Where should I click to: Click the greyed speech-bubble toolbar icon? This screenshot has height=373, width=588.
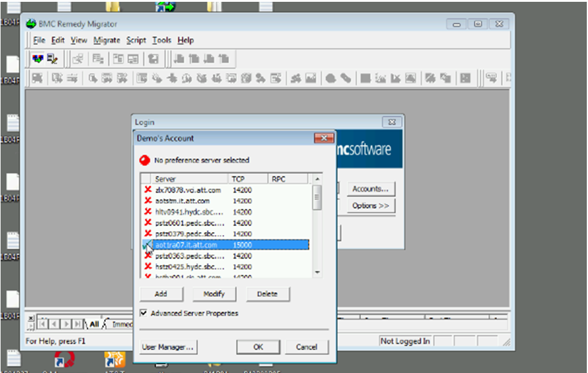(x=491, y=78)
